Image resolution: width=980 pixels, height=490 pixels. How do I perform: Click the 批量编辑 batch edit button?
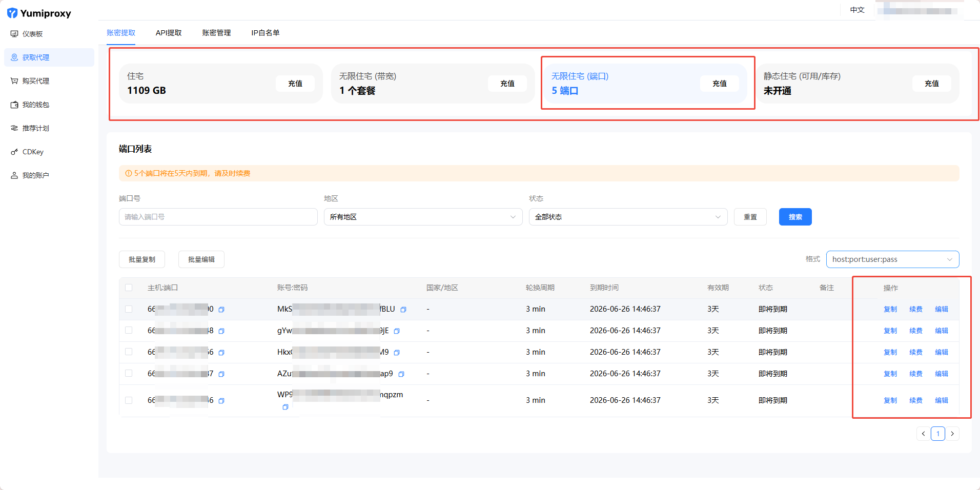pyautogui.click(x=201, y=259)
